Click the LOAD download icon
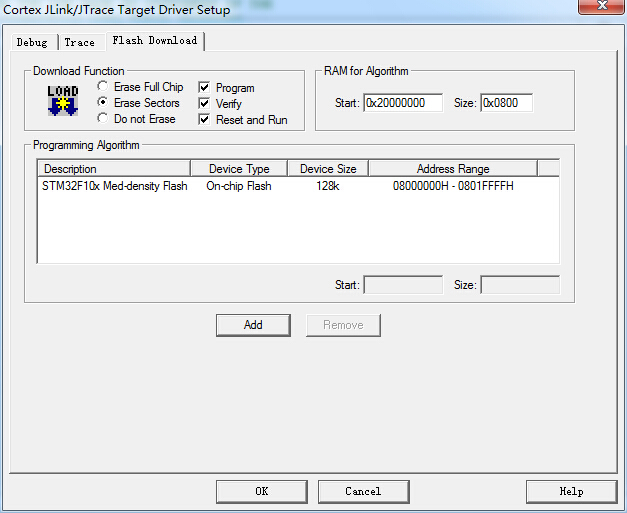 62,102
